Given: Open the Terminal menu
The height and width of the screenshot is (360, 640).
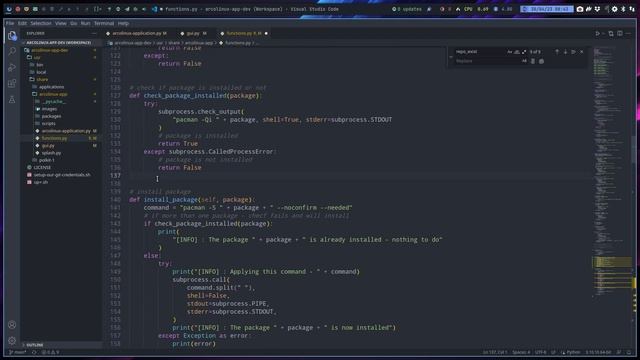Looking at the screenshot, I should [104, 24].
